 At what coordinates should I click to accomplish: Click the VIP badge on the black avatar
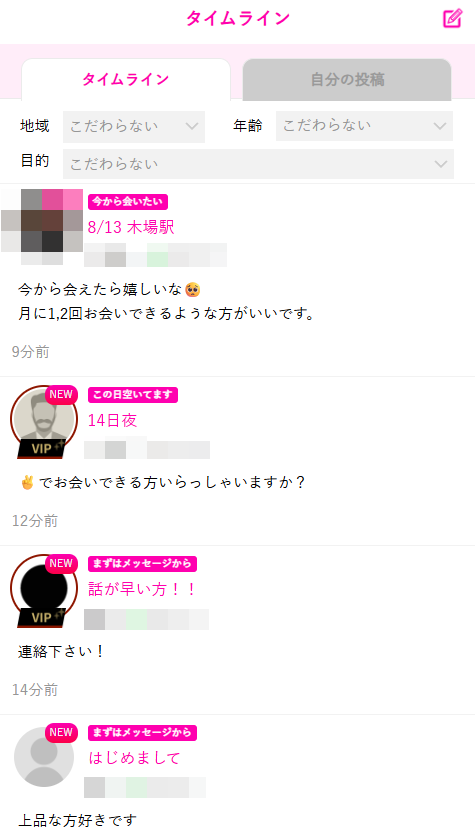[x=43, y=617]
